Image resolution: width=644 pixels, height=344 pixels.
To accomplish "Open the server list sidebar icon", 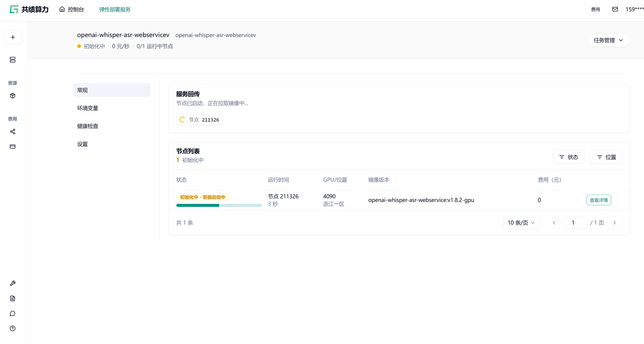I will point(13,60).
